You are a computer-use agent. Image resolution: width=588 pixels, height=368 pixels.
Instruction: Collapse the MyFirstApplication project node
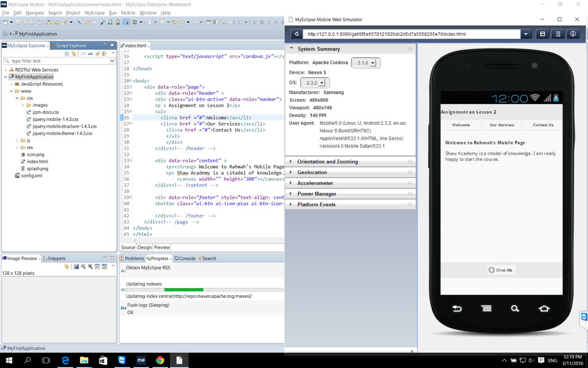point(5,77)
